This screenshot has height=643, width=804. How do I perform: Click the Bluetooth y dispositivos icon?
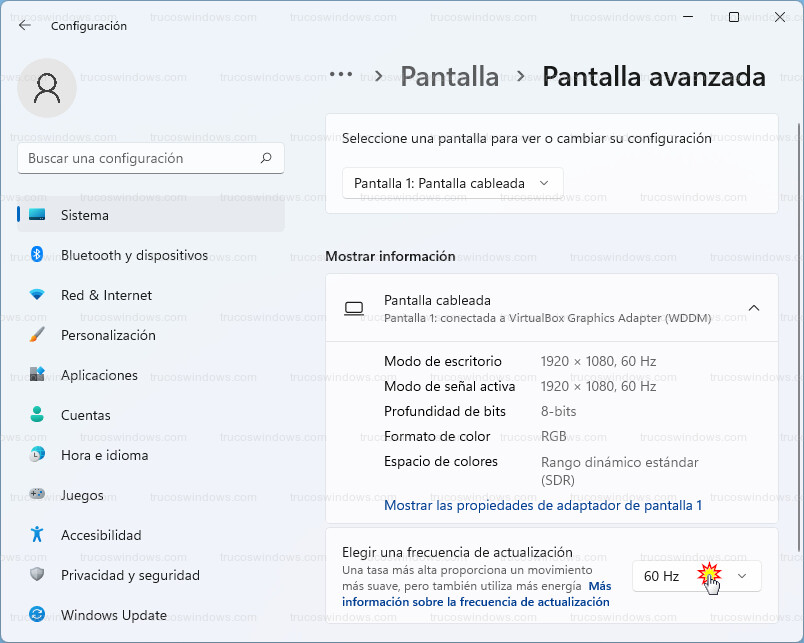[37, 255]
